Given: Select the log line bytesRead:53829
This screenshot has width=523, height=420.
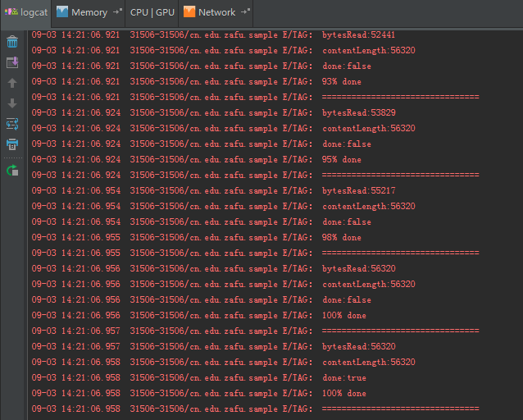Looking at the screenshot, I should 214,113.
